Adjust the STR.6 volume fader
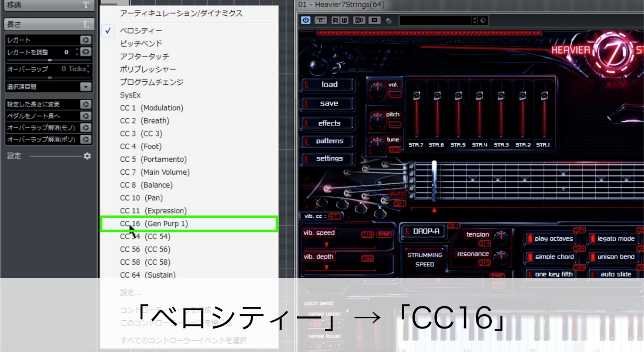The width and height of the screenshot is (644, 352). (437, 96)
